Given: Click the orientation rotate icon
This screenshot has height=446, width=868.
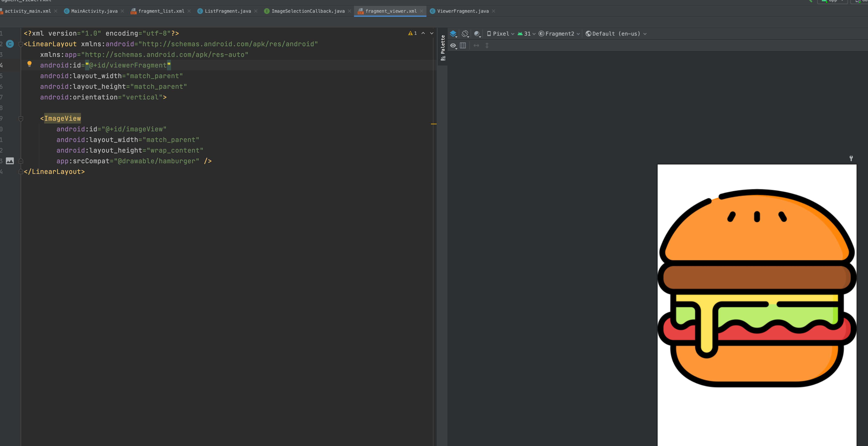Looking at the screenshot, I should (465, 34).
